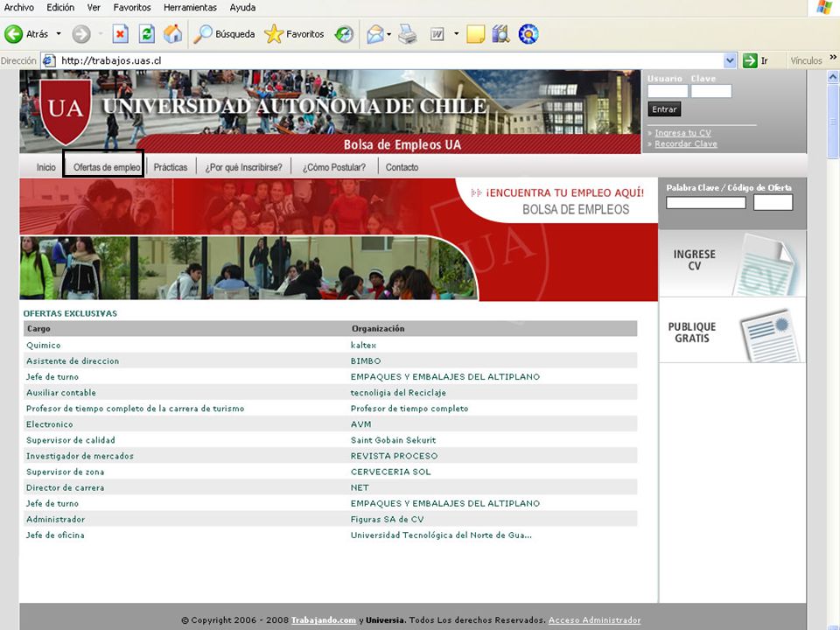Open the Trabajando.com footer link
Screen dimensions: 840x630
(324, 619)
